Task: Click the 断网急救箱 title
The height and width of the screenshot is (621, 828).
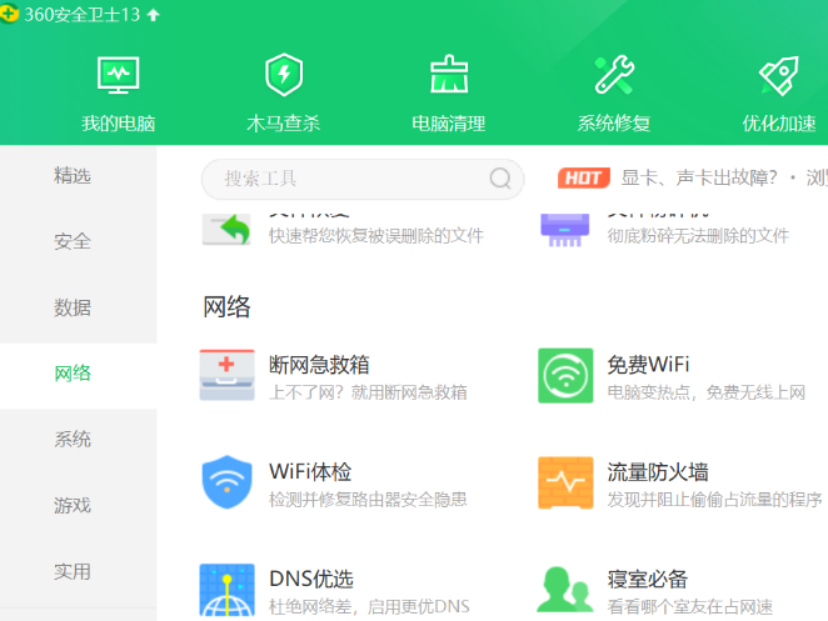Action: pos(319,365)
